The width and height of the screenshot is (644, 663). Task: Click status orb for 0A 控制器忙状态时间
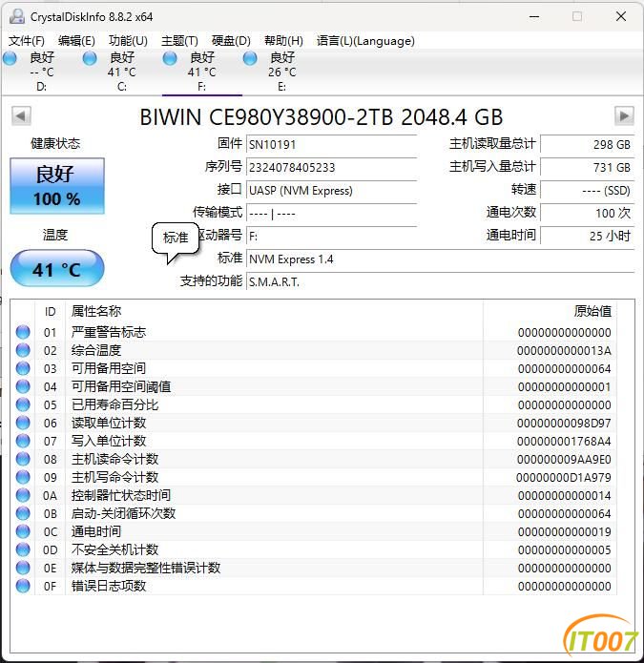(23, 495)
